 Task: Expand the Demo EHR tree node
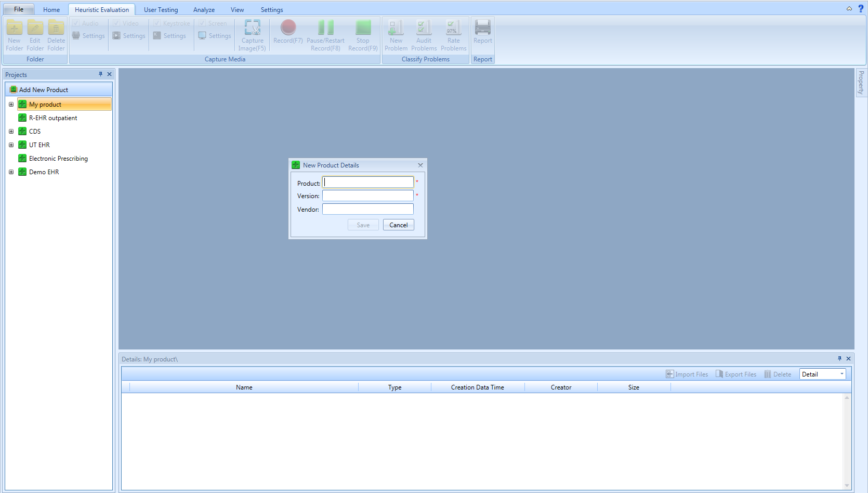(x=11, y=172)
